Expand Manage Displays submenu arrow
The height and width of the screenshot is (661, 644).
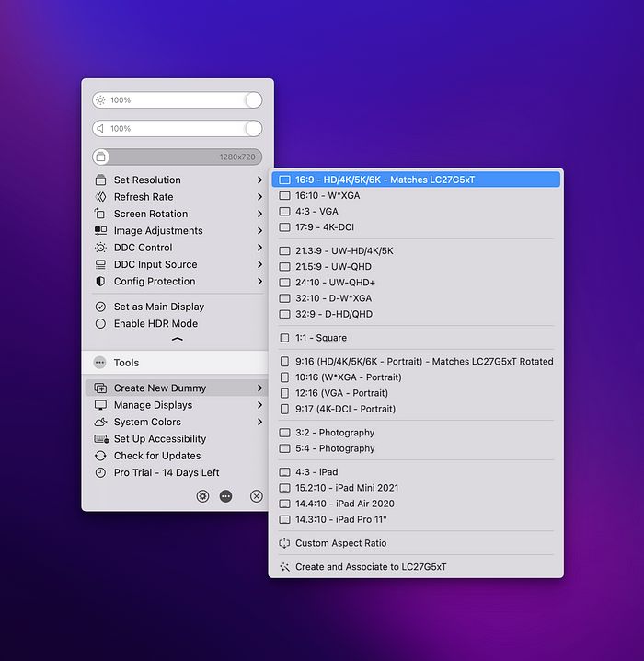pos(259,405)
